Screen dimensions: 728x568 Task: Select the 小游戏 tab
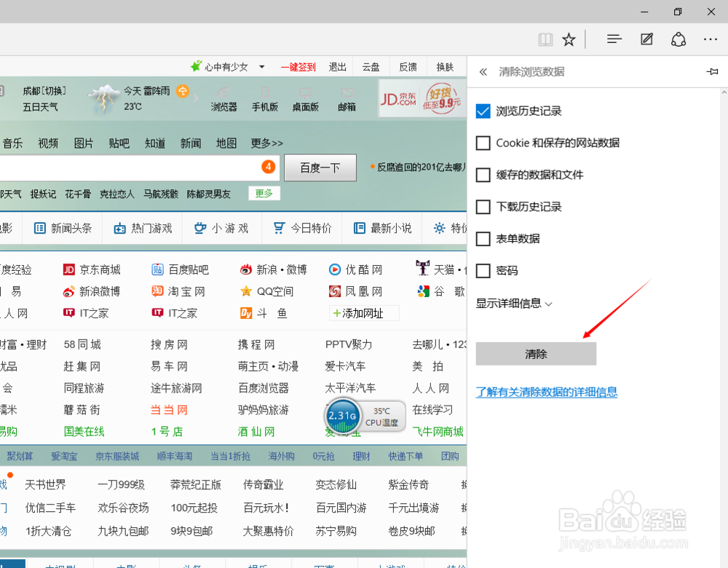tap(221, 228)
